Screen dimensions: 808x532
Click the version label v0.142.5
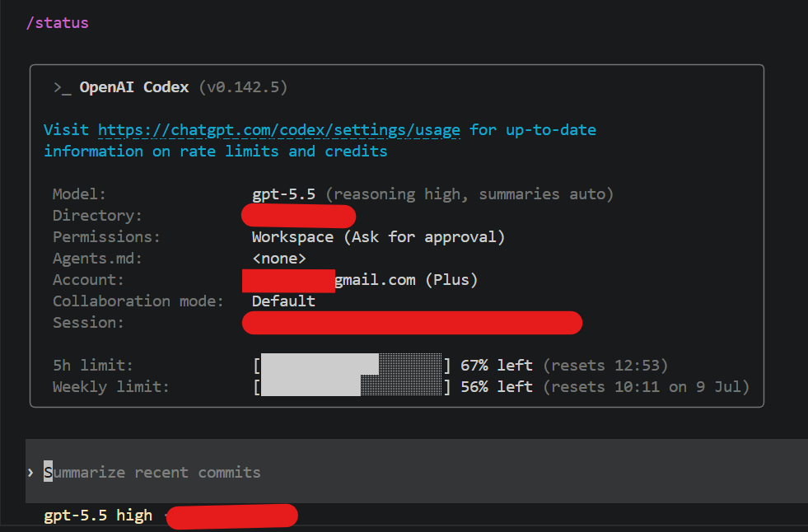point(243,87)
